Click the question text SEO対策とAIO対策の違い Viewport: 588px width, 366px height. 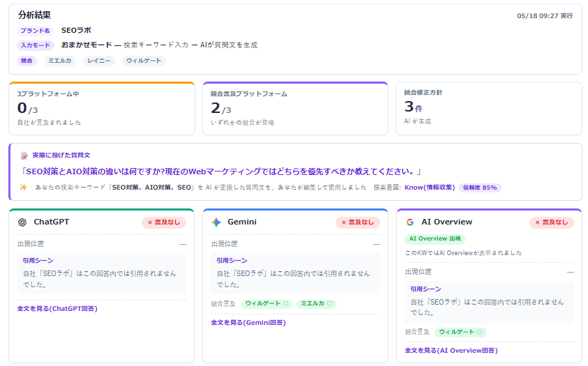[221, 171]
